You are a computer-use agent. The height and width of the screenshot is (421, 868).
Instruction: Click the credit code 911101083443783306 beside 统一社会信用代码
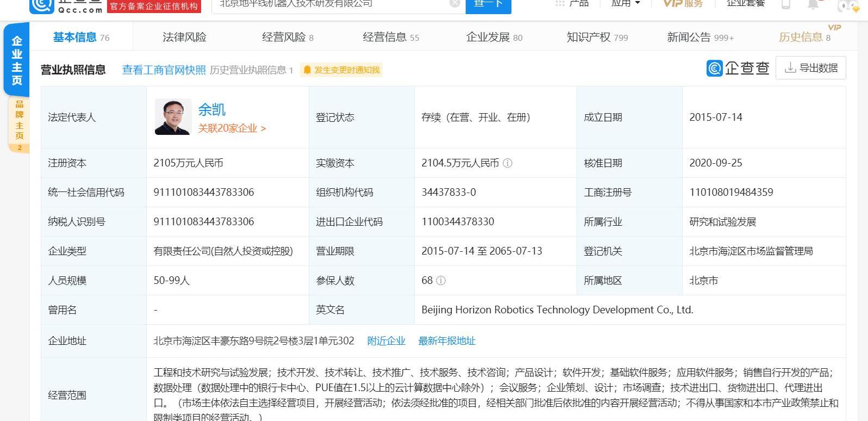tap(204, 193)
